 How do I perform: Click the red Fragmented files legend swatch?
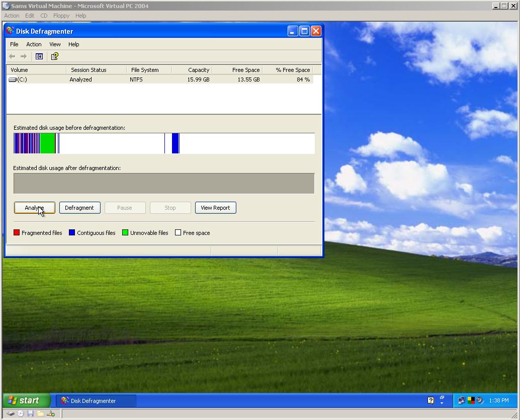pos(17,232)
